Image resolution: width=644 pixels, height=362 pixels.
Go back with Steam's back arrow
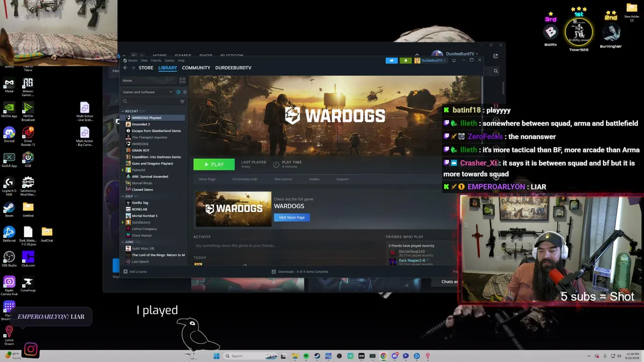(125, 68)
